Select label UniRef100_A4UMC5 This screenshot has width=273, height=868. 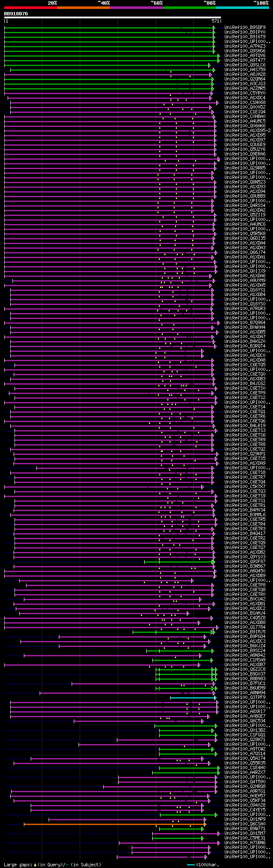245,121
